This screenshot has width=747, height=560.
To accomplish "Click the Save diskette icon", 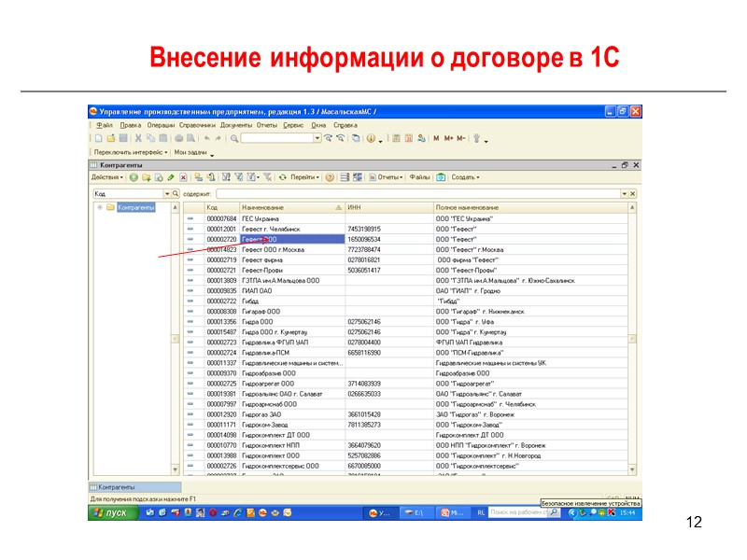I will pyautogui.click(x=123, y=138).
